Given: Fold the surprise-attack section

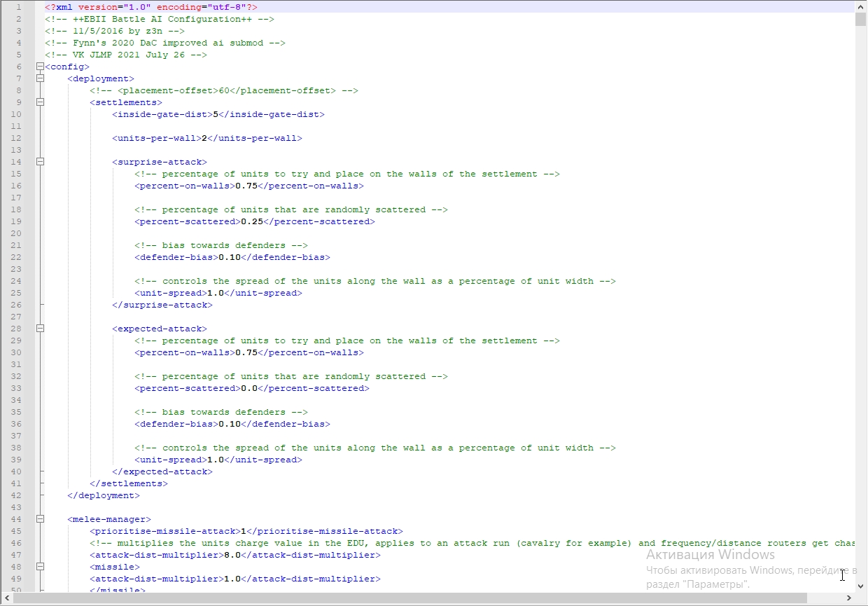Looking at the screenshot, I should coord(40,162).
